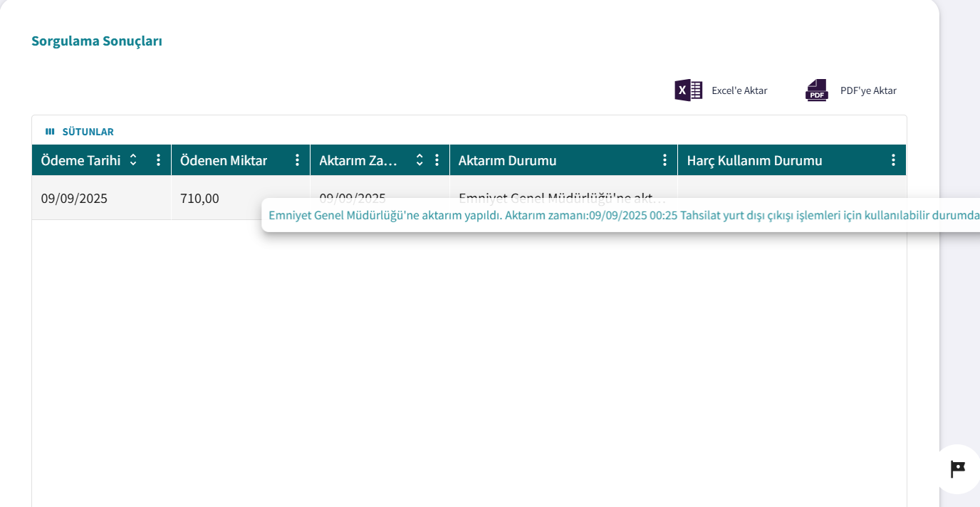980x507 pixels.
Task: Click the SÜTUNLAR button label
Action: pyautogui.click(x=88, y=132)
